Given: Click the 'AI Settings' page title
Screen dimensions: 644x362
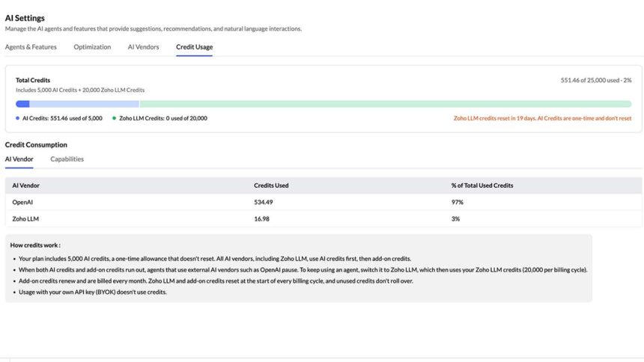Looking at the screenshot, I should tap(25, 18).
